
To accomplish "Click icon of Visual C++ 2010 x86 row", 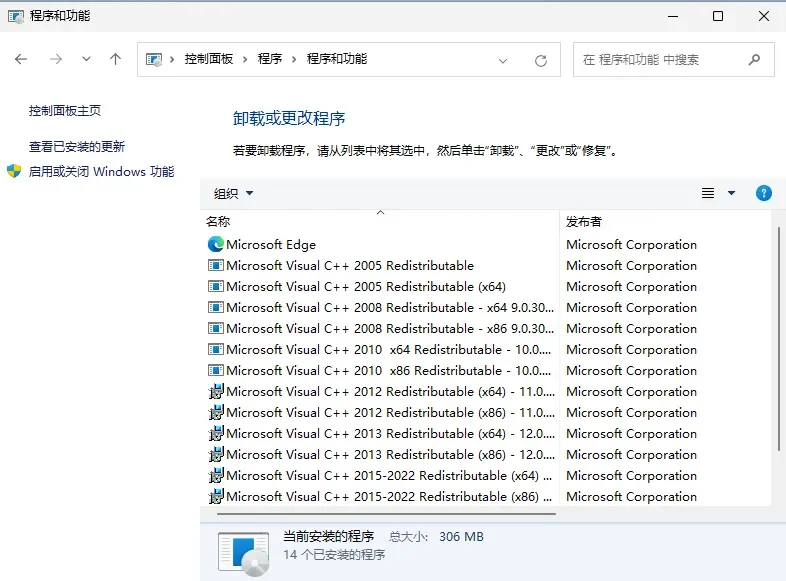I will [216, 371].
